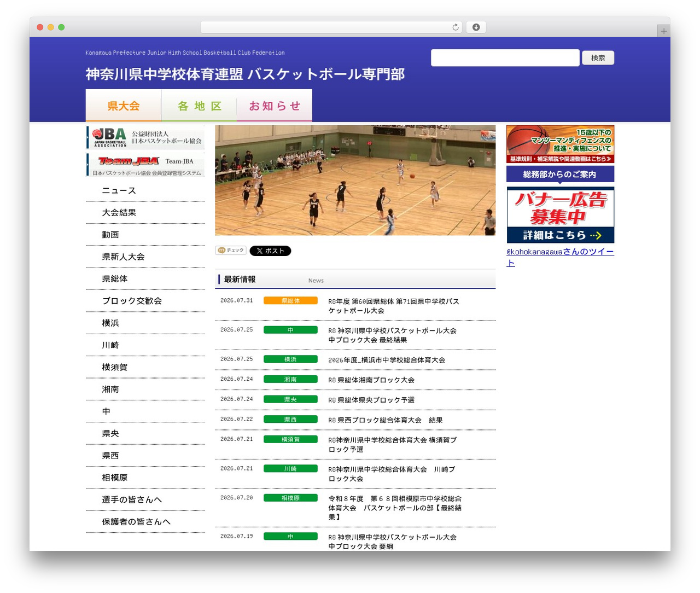This screenshot has width=700, height=593.
Task: Open the Team JBA registration banner
Action: [x=145, y=165]
